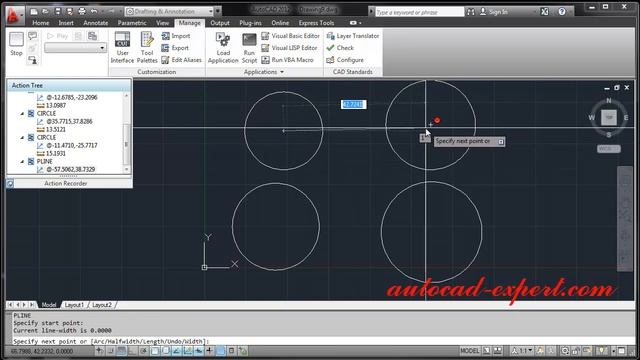Open the Visual Basic Editor
This screenshot has height=360, width=640.
pos(291,36)
